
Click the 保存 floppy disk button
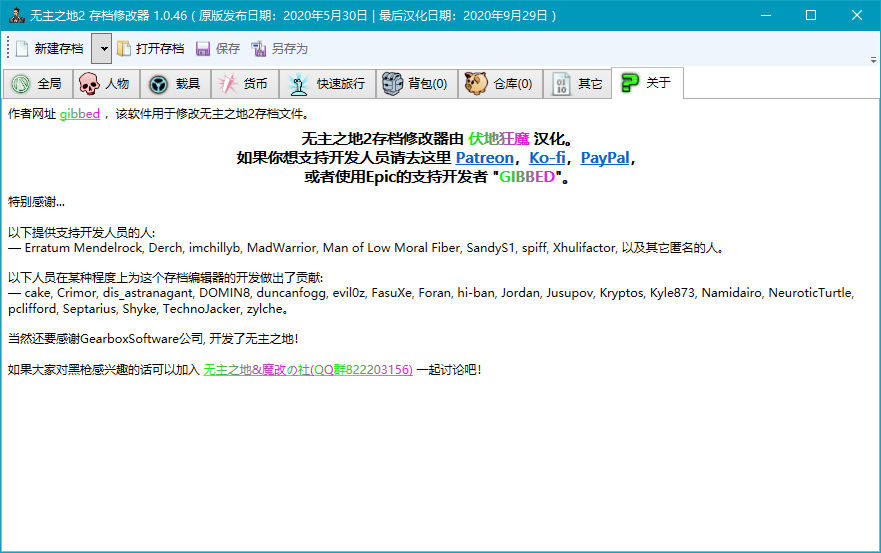coord(218,49)
